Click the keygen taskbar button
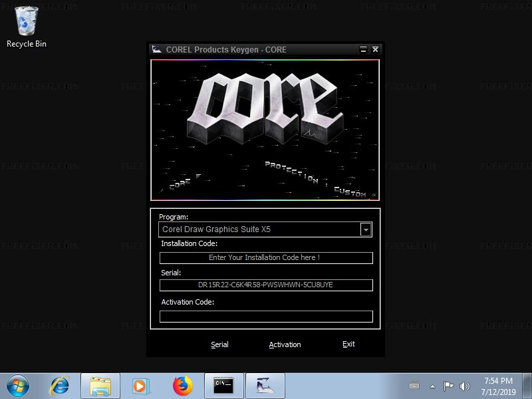The width and height of the screenshot is (532, 399). (265, 386)
